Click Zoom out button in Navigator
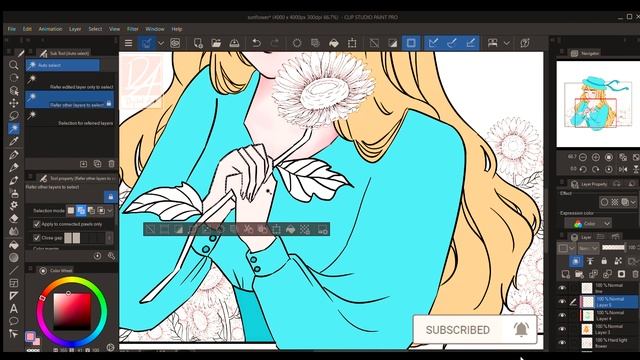 [583, 157]
